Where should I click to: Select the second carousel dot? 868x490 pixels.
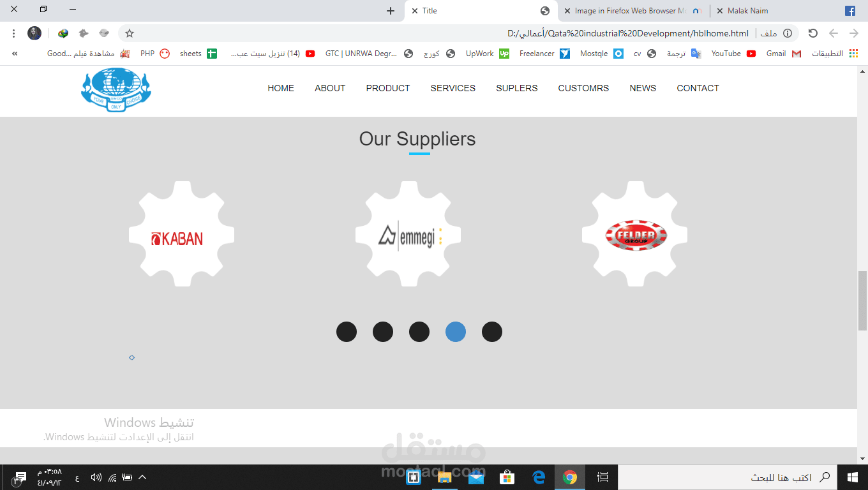[x=383, y=332]
